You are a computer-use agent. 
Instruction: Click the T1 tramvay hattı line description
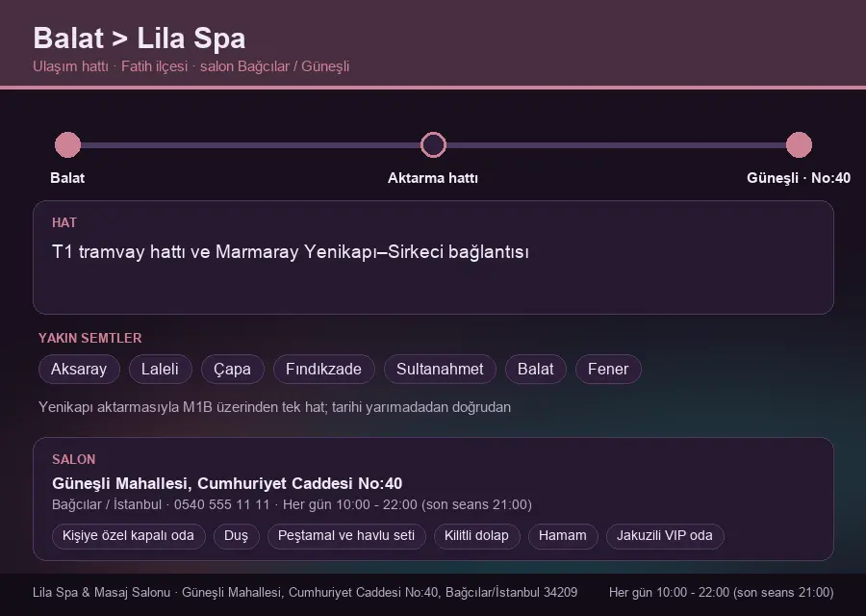tap(291, 252)
